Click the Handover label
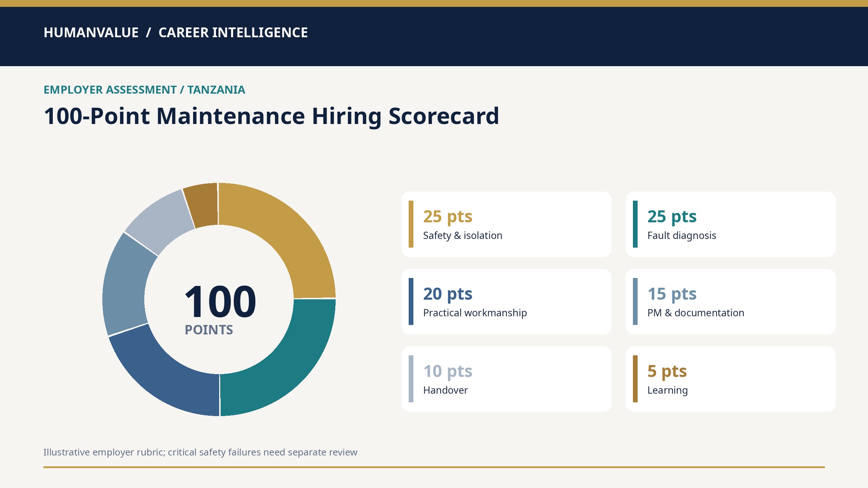Viewport: 868px width, 488px height. 445,390
